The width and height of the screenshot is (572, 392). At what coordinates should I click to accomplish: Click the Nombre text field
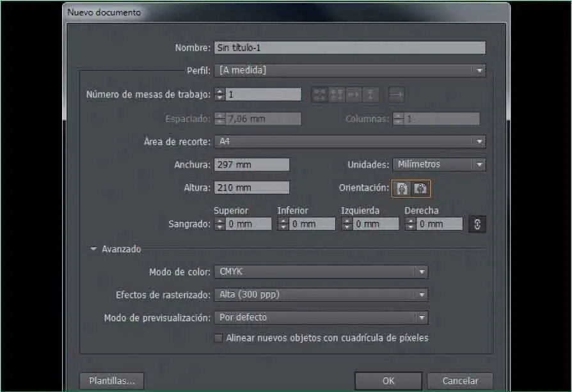(349, 48)
